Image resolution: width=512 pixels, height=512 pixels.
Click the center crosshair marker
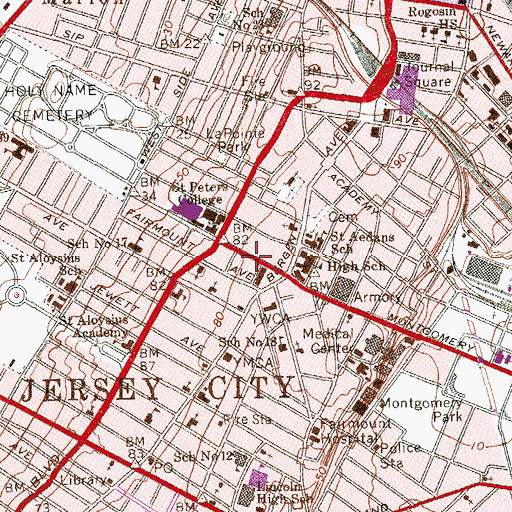[x=256, y=256]
